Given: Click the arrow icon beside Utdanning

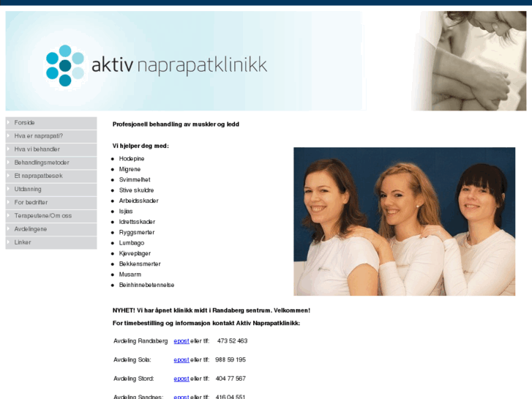Looking at the screenshot, I should (9, 188).
